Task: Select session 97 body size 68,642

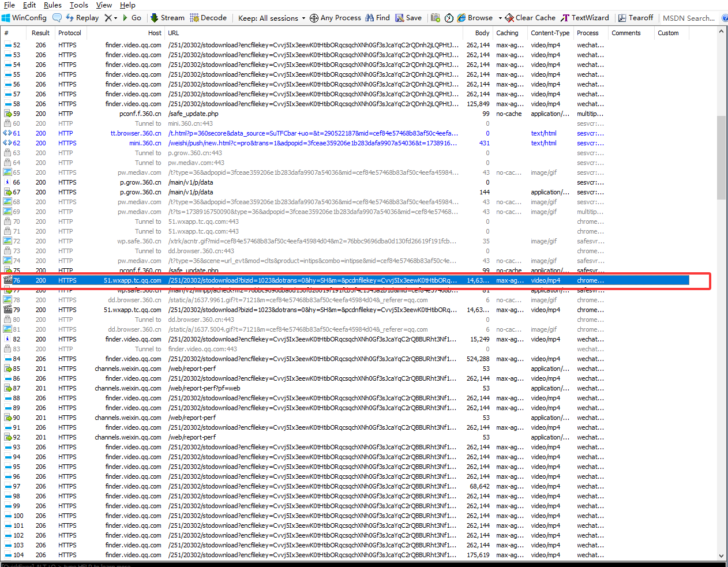Action: [x=480, y=486]
